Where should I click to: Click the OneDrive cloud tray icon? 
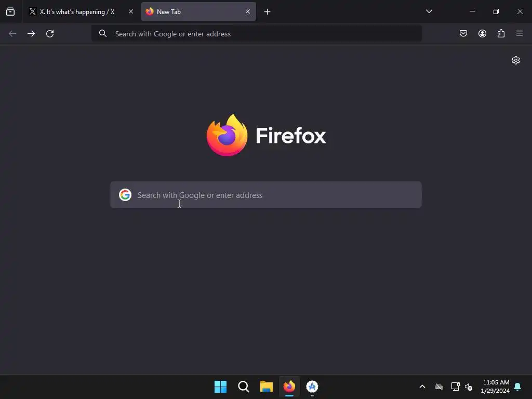(439, 387)
